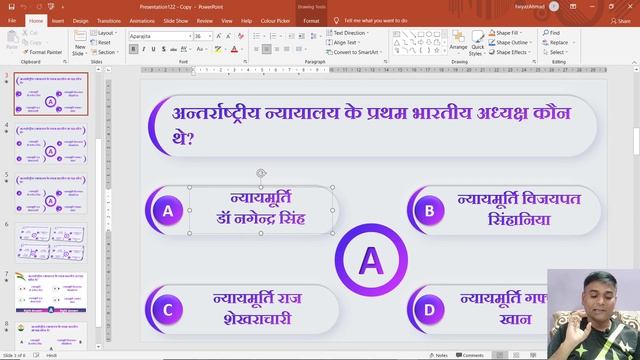The height and width of the screenshot is (360, 640).
Task: Click Replace in Editing group
Action: click(559, 42)
